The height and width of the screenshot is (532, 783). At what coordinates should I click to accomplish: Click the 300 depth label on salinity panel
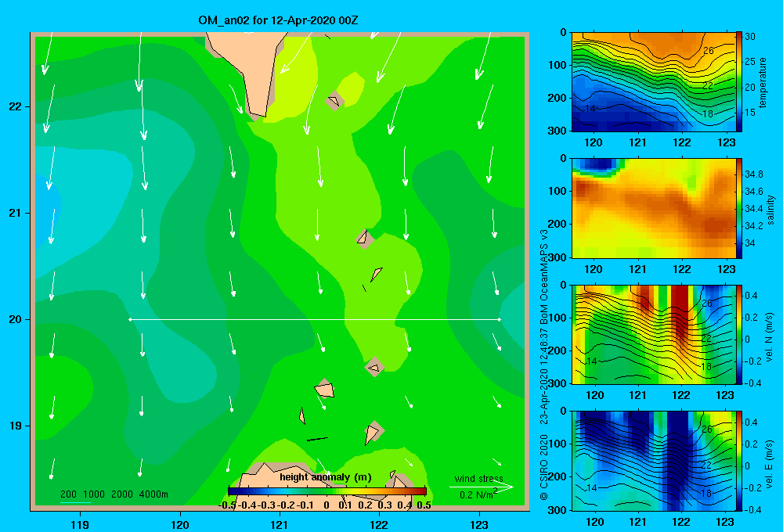pos(557,257)
